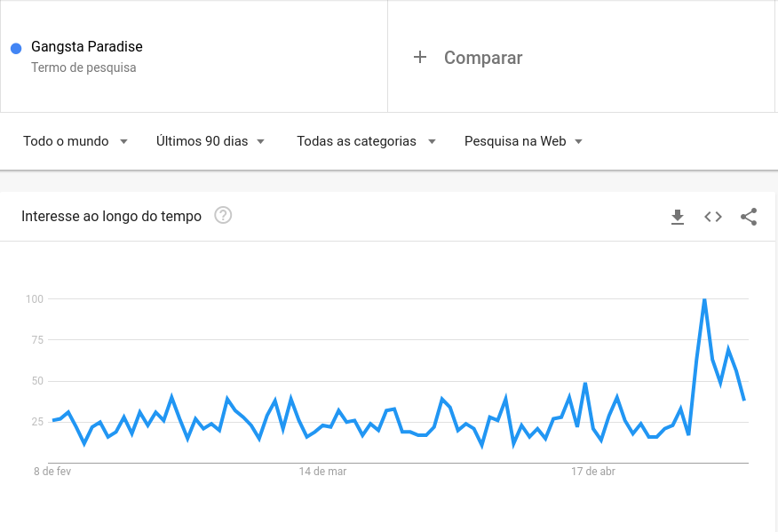Open the embed code icon
Image resolution: width=778 pixels, height=532 pixels.
713,217
